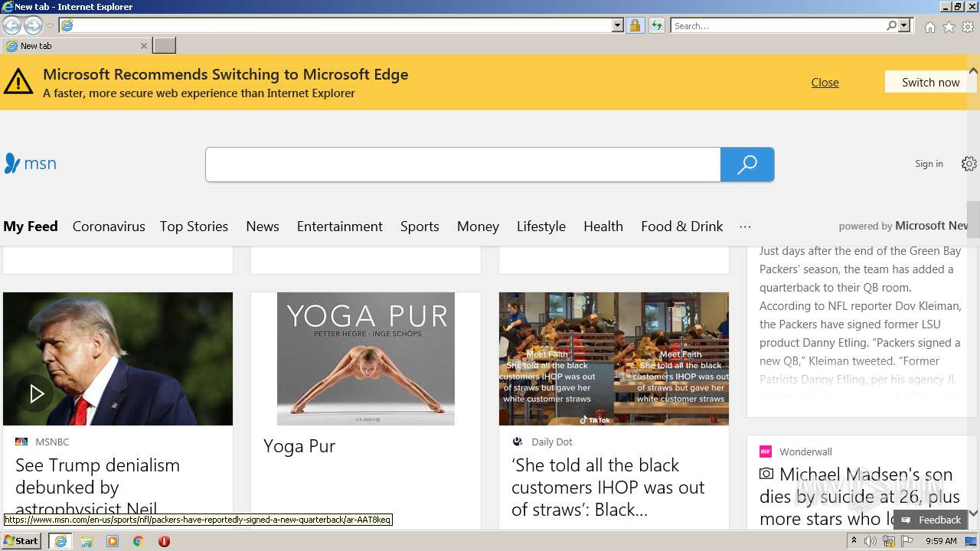Click the Internet Explorer taskbar icon

[60, 541]
